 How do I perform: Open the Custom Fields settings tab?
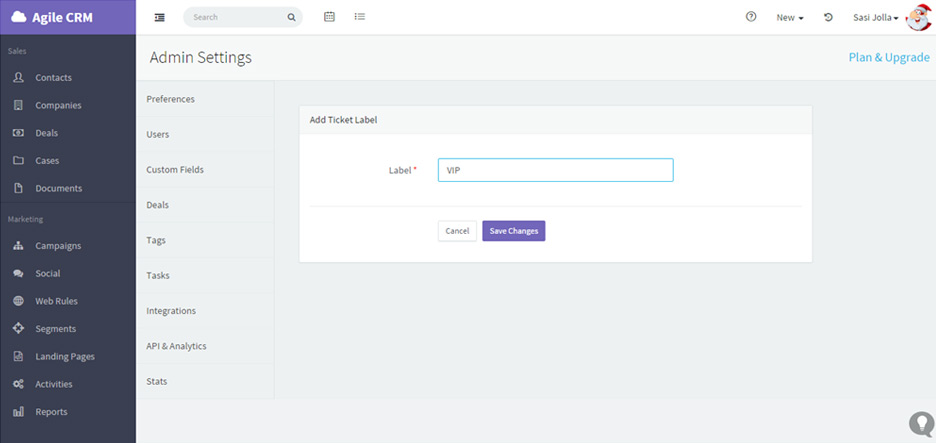[x=205, y=170]
